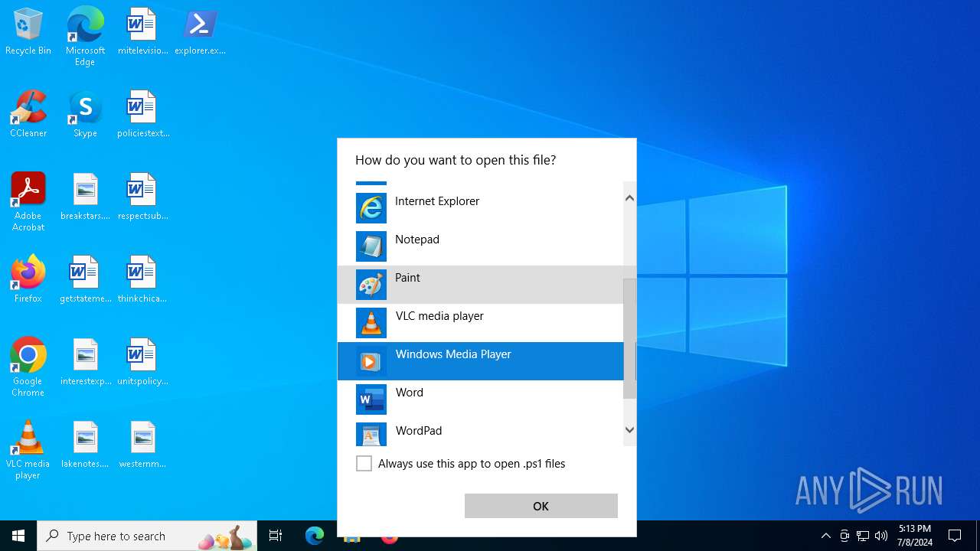Select the unitspolicy... Word document

tap(142, 363)
